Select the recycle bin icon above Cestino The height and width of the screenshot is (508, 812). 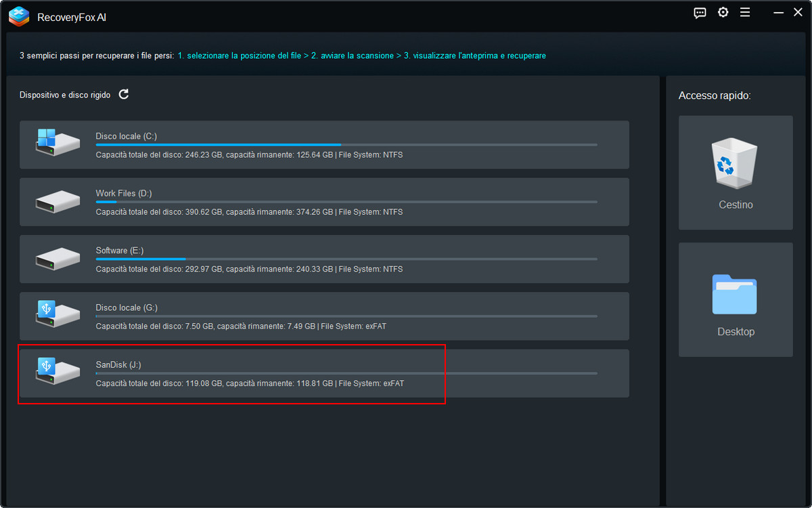(x=736, y=163)
